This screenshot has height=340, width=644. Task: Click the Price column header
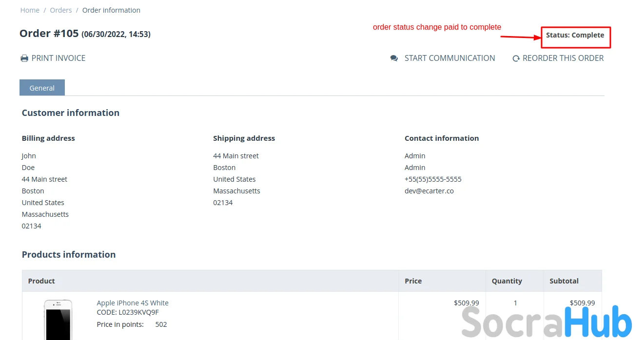pos(413,281)
